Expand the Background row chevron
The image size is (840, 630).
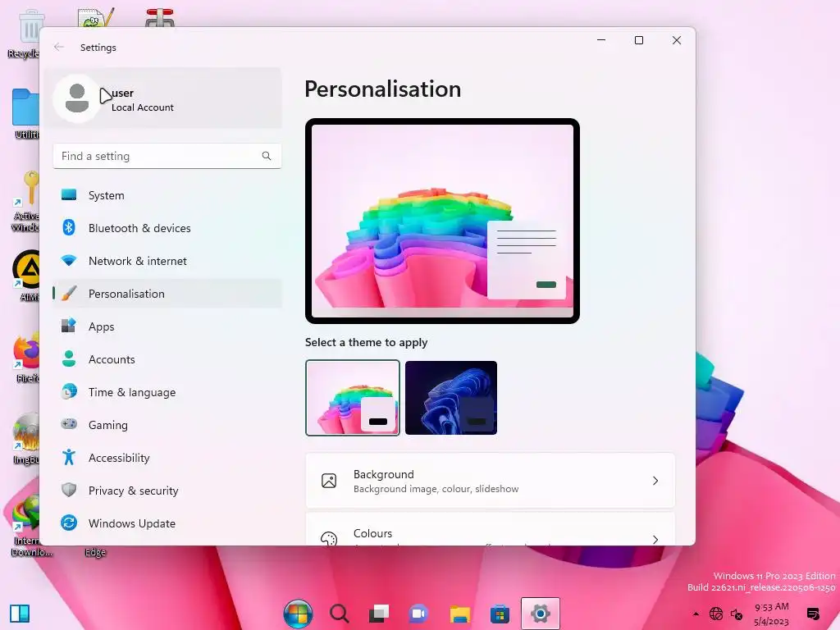[655, 481]
